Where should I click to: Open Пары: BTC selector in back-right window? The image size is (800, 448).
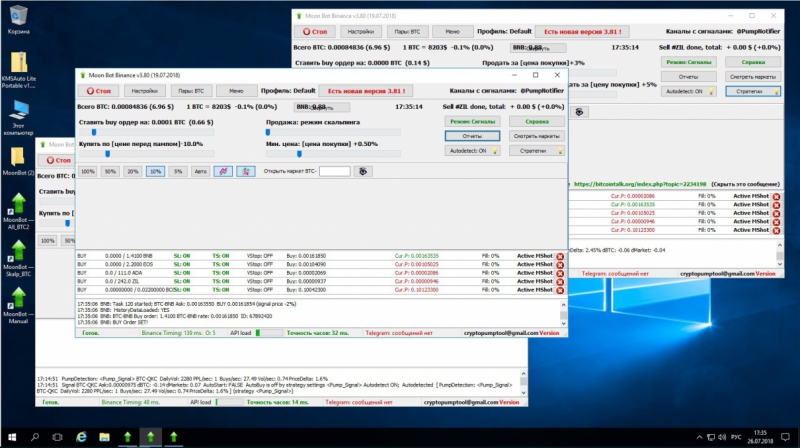tap(407, 32)
